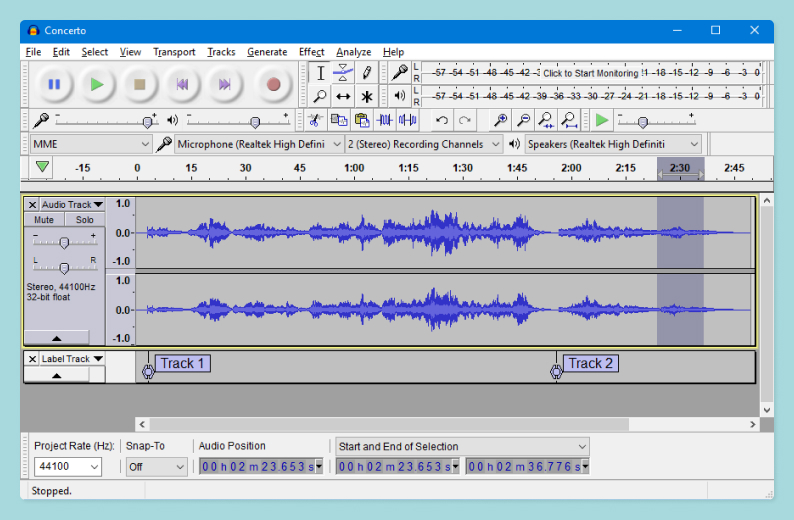Open the Start and End of Selection dropdown

[x=462, y=447]
